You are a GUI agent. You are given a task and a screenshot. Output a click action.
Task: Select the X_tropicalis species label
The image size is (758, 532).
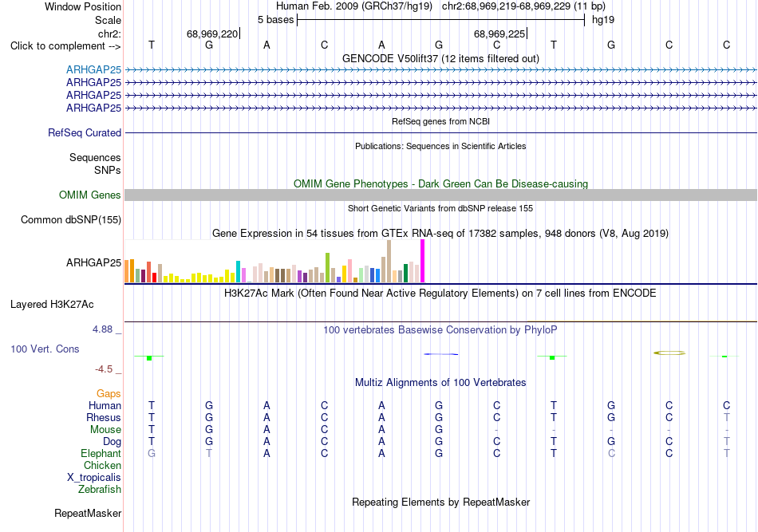94,478
